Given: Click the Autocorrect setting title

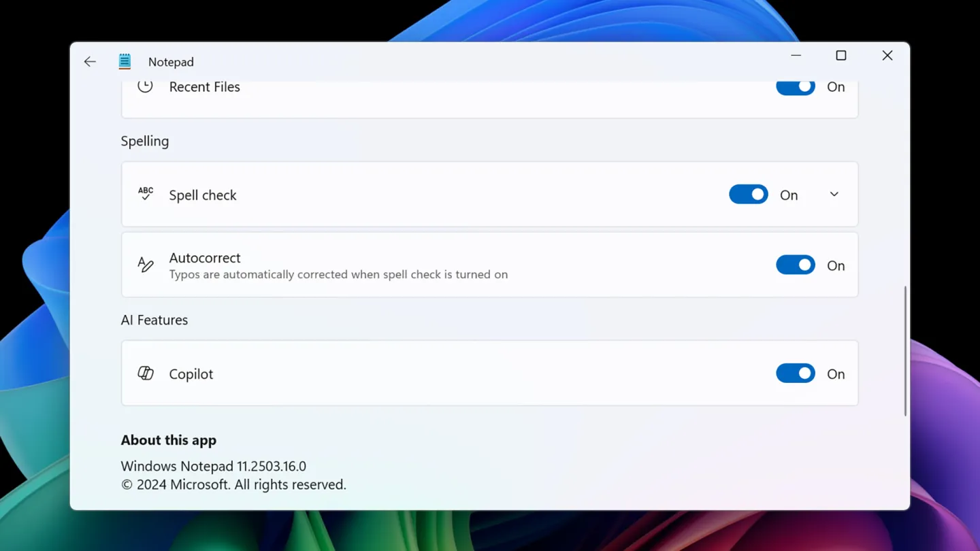Looking at the screenshot, I should 205,258.
